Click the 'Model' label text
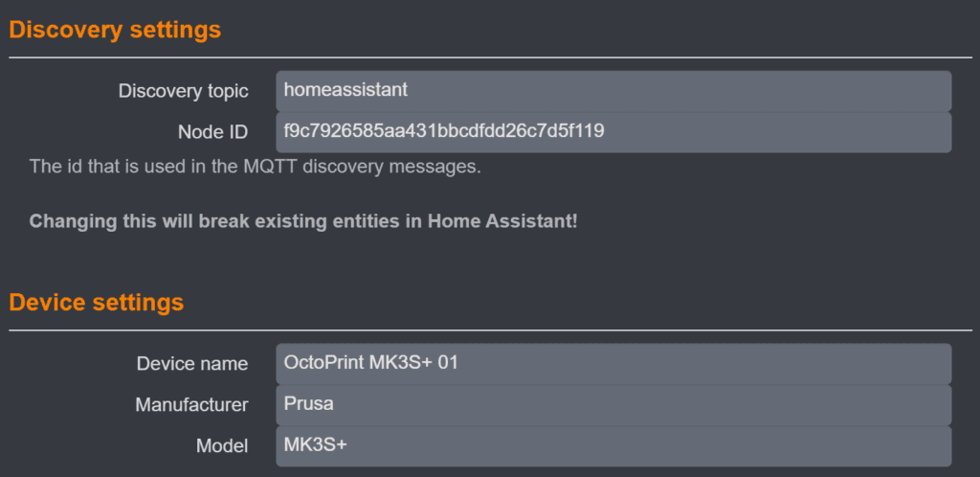Image resolution: width=980 pixels, height=477 pixels. 222,446
